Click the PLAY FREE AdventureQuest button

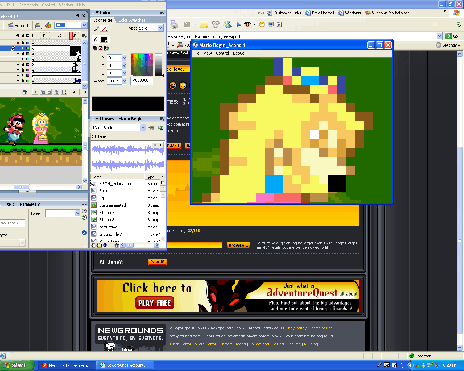click(154, 303)
